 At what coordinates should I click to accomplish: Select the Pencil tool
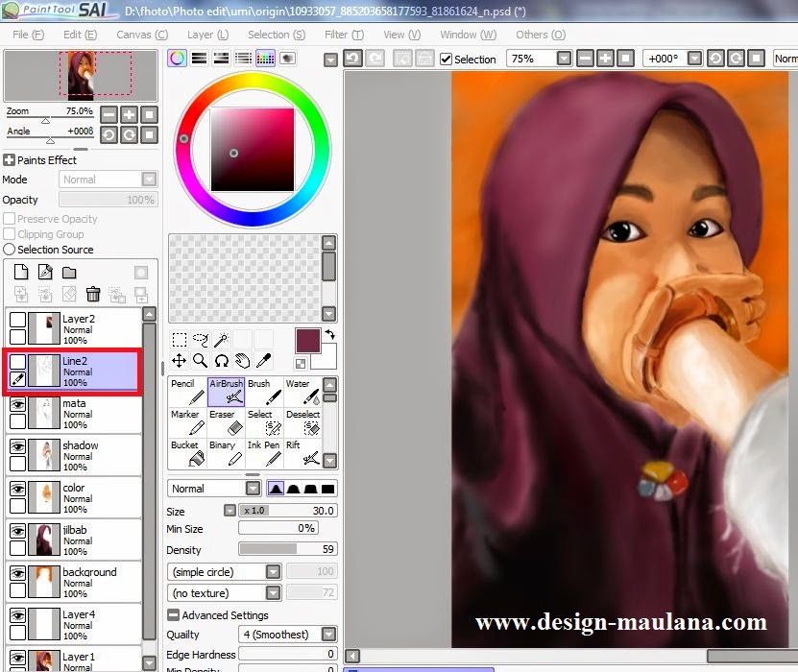[187, 392]
